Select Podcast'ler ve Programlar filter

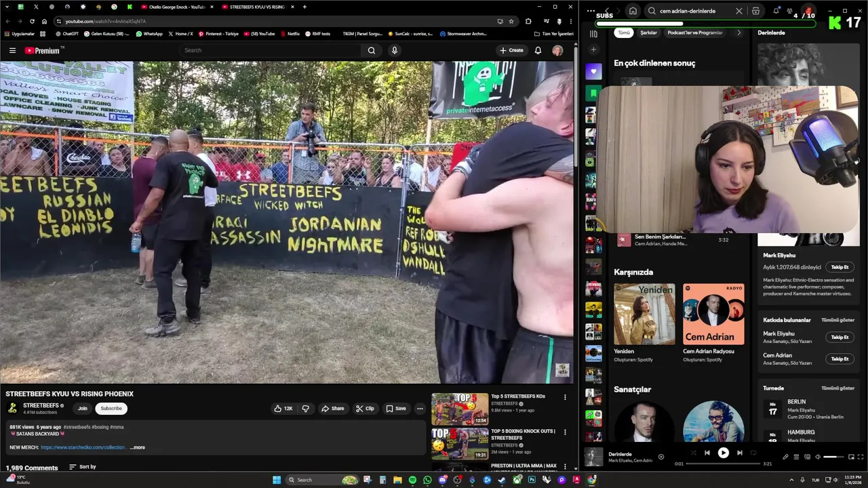tap(694, 33)
